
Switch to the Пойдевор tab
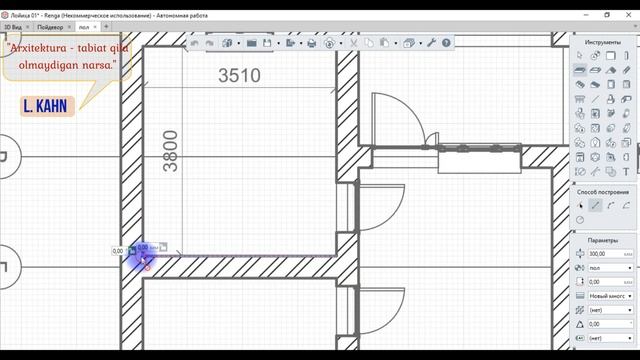(50, 27)
